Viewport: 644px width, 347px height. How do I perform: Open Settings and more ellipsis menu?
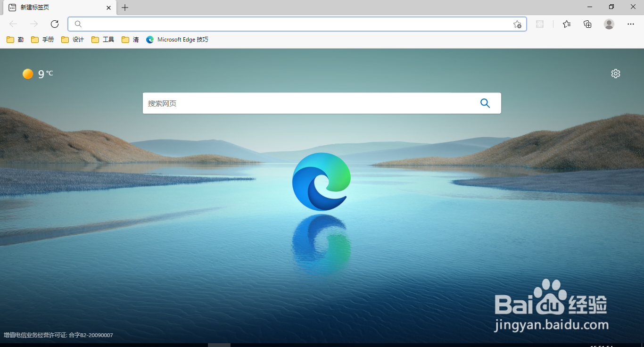pos(631,24)
